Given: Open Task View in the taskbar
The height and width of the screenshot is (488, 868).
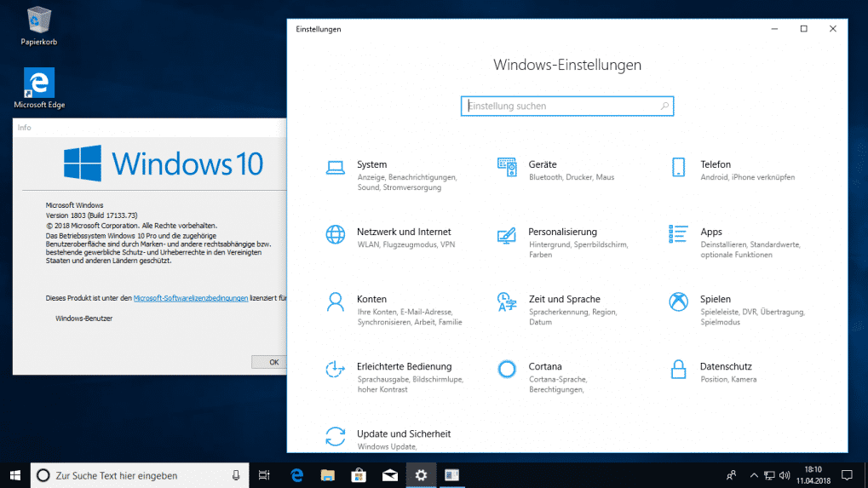Looking at the screenshot, I should [264, 475].
